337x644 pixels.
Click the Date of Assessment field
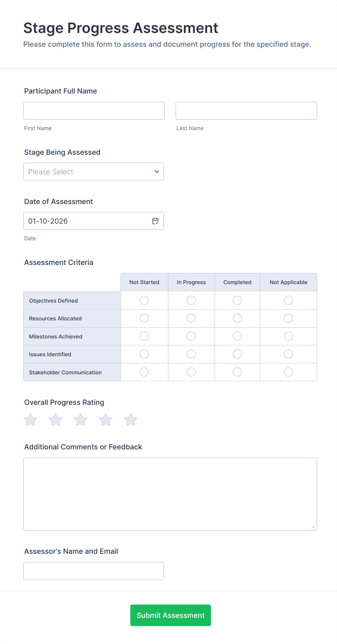click(87, 221)
